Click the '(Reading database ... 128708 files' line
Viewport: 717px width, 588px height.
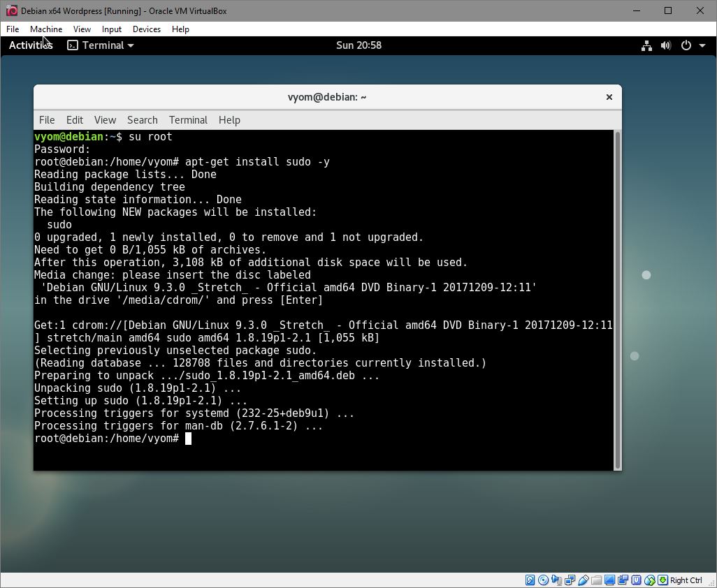click(260, 362)
